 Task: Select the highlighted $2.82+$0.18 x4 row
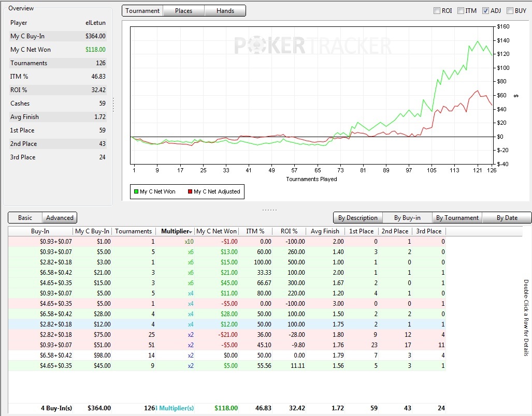tap(227, 324)
